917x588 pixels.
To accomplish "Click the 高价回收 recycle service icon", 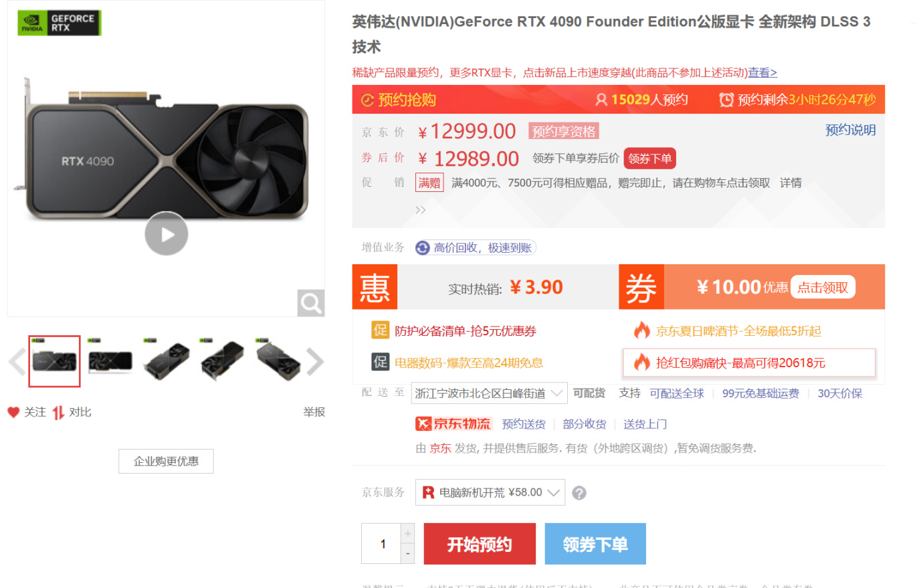I will (423, 248).
